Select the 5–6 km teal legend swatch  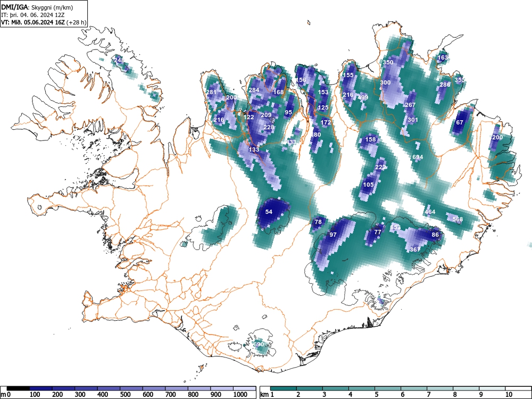pyautogui.click(x=388, y=388)
